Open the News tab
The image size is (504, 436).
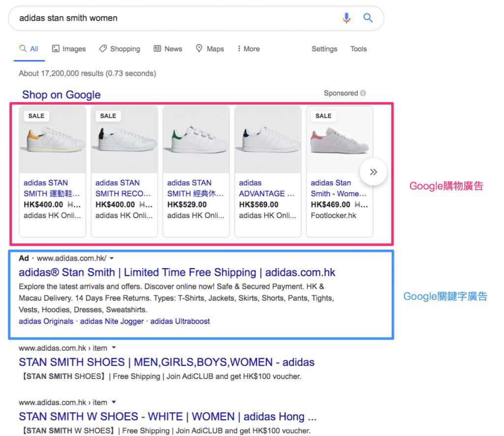[x=168, y=49]
